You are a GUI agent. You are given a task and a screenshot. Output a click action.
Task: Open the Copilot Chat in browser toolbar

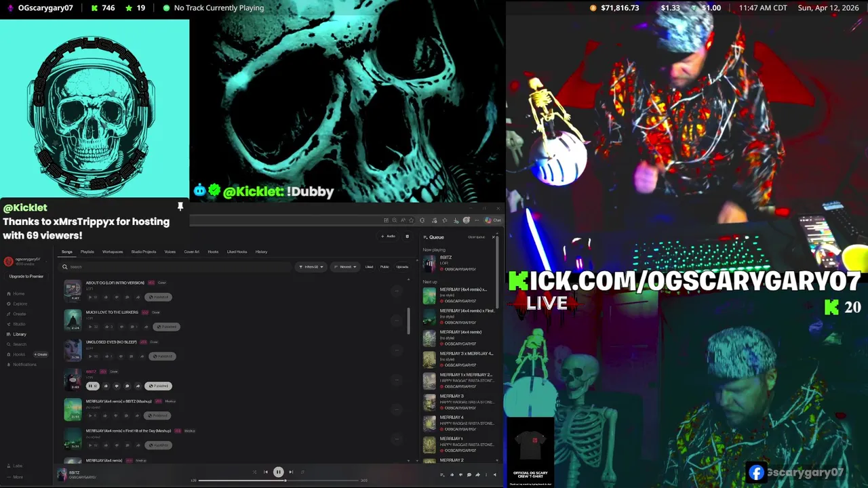(x=493, y=220)
